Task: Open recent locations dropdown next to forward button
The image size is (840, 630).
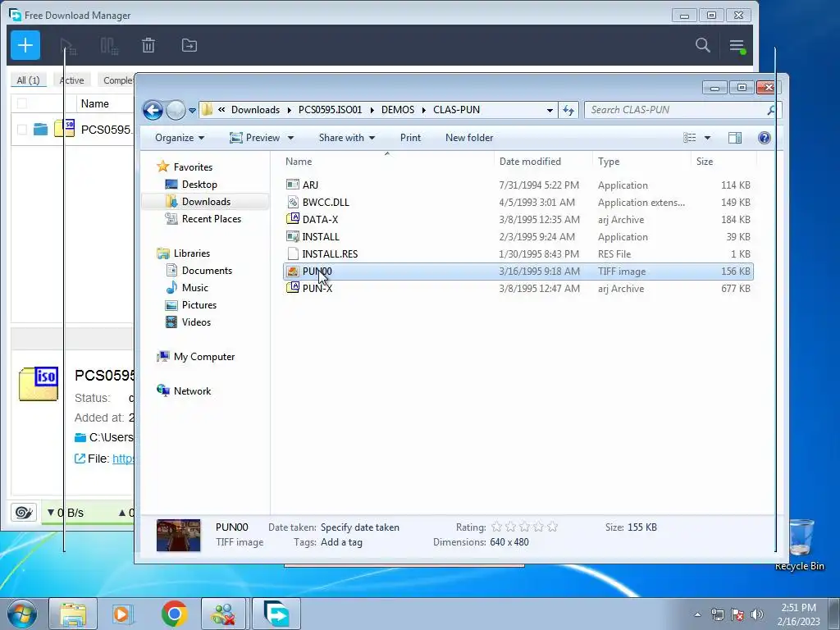Action: 192,111
